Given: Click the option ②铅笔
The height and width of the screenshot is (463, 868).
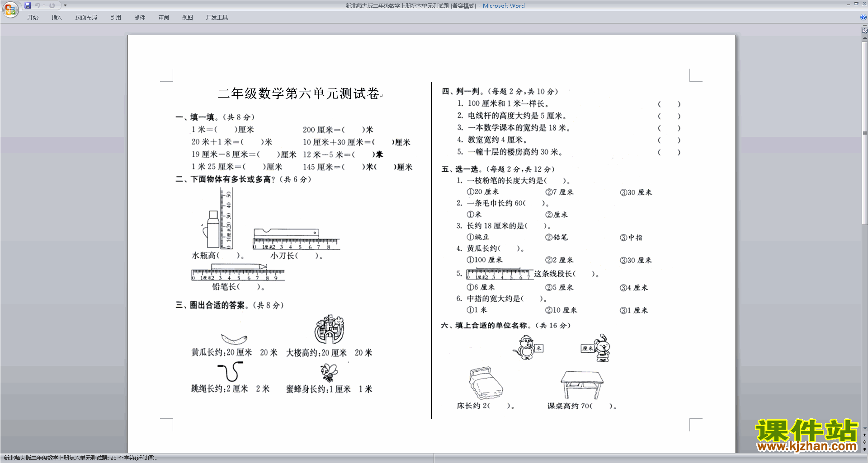Looking at the screenshot, I should click(x=557, y=237).
